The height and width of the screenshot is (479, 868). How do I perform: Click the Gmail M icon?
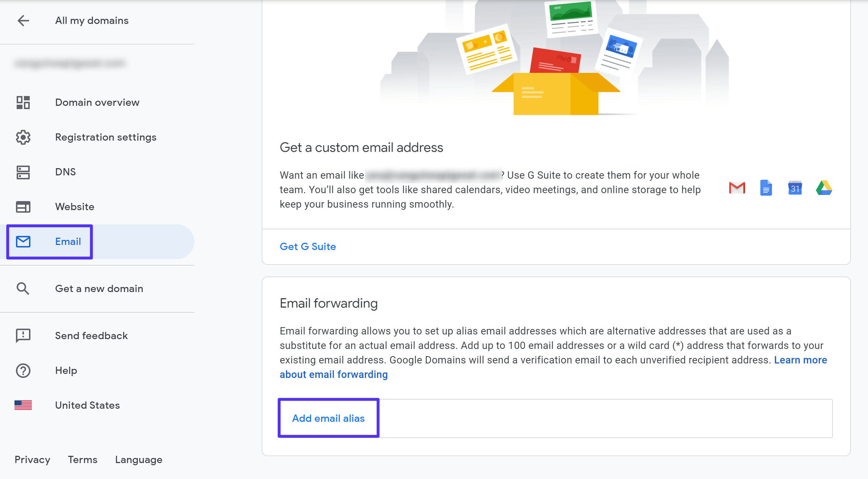[x=736, y=188]
